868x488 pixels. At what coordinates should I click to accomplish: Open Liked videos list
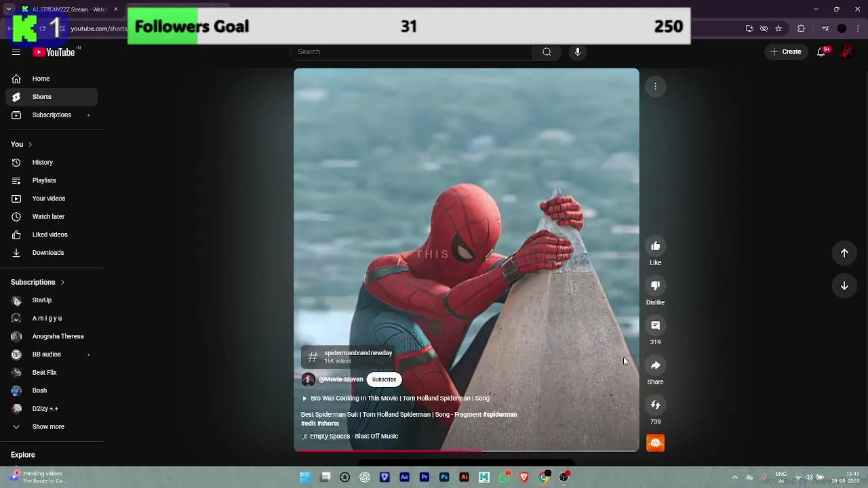pyautogui.click(x=52, y=235)
